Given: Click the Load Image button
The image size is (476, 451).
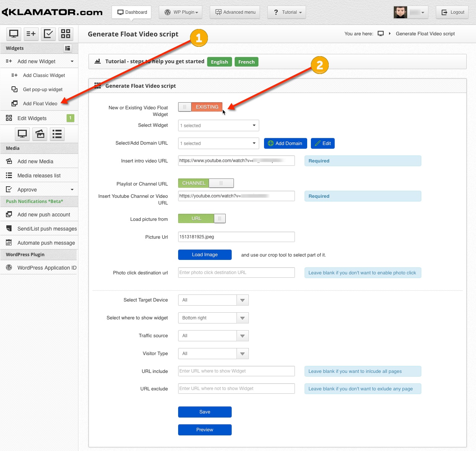Looking at the screenshot, I should 205,255.
